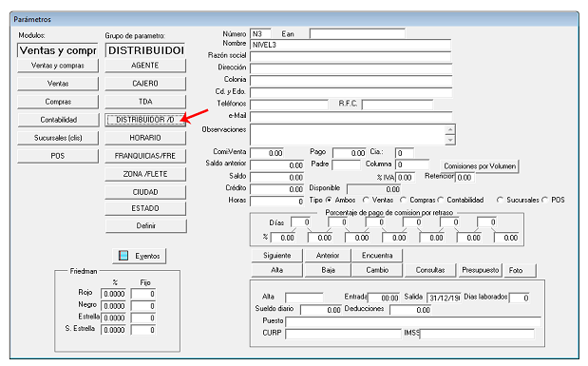Open Consultas

(430, 270)
